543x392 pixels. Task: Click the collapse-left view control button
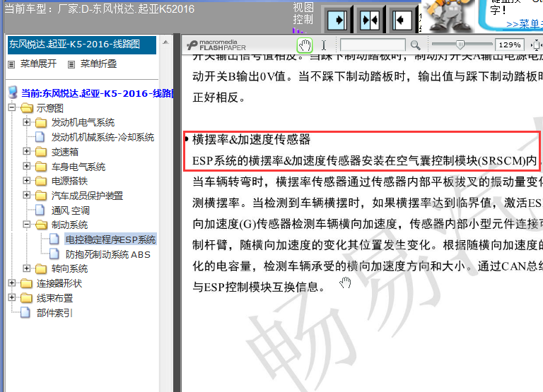(402, 20)
